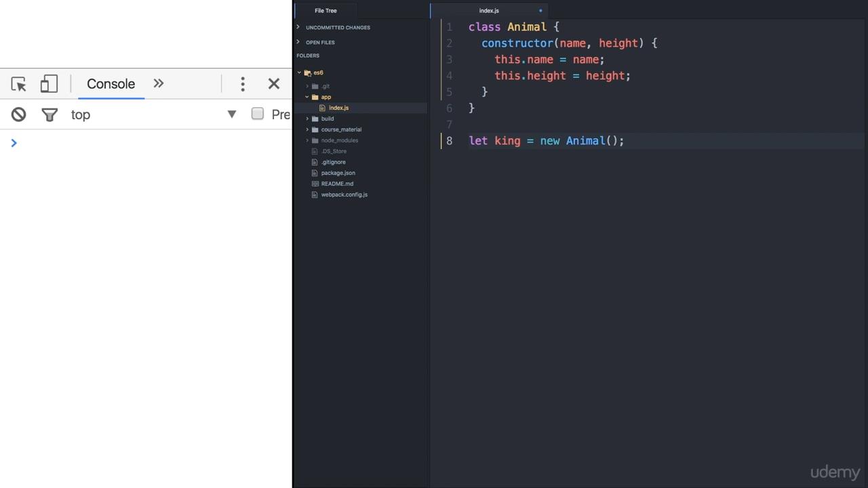Select the 'top' execution context label

(x=81, y=115)
